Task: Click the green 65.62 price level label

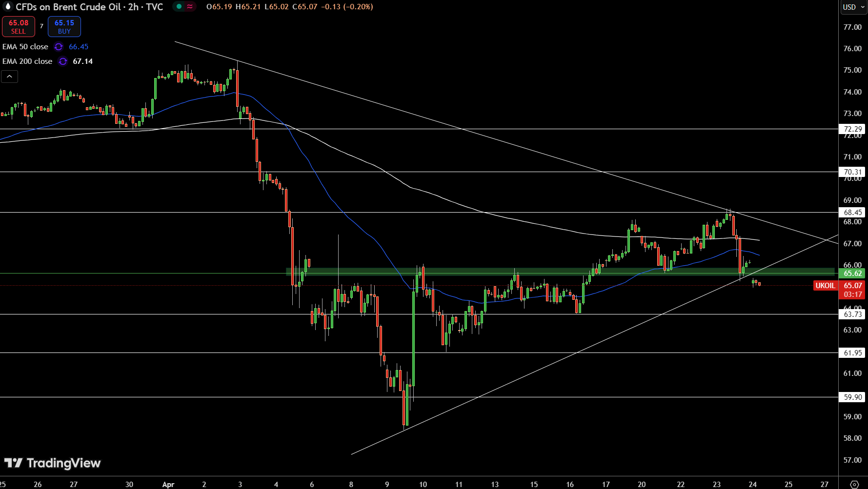Action: point(853,274)
